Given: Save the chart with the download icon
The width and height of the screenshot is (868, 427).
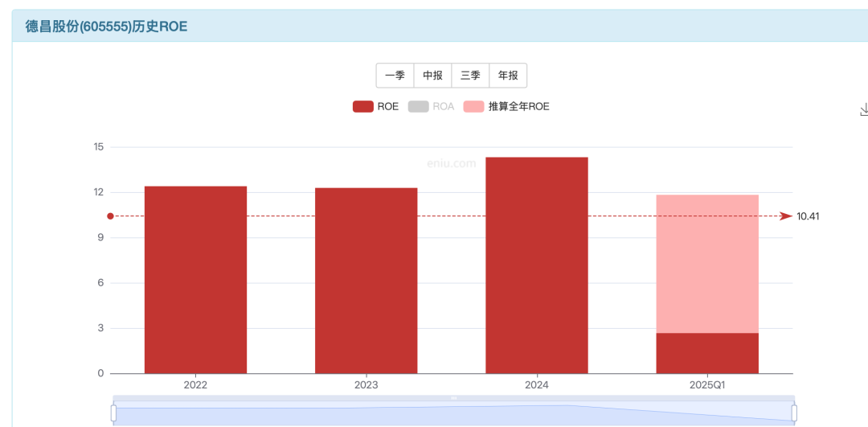Looking at the screenshot, I should [x=863, y=109].
